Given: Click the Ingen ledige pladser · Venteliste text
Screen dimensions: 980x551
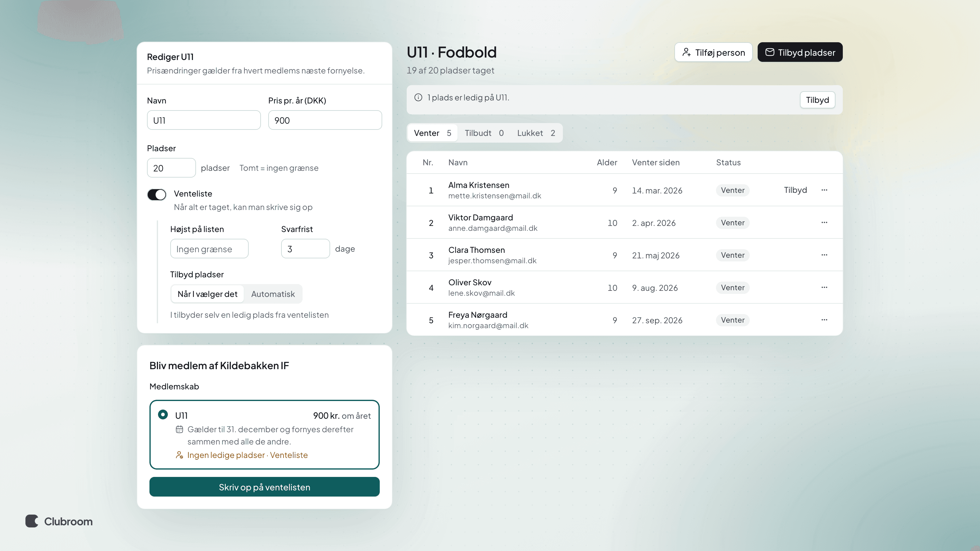Looking at the screenshot, I should pos(247,455).
